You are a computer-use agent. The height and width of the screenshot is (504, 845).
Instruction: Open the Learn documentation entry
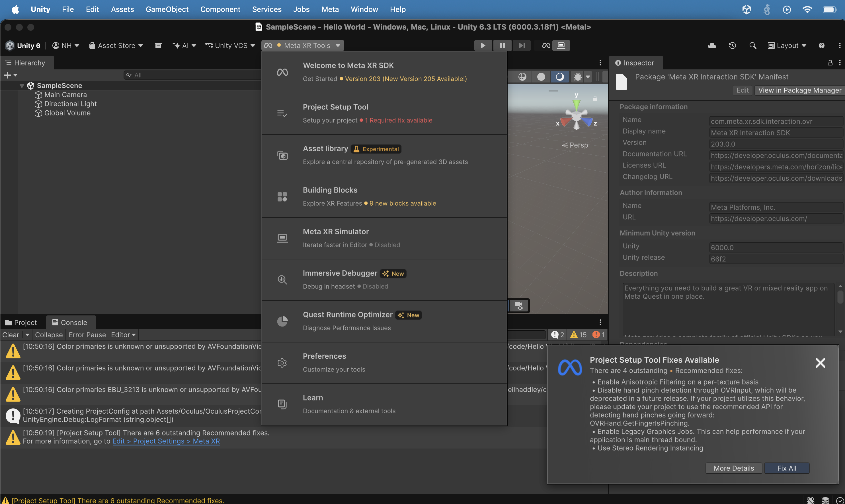point(384,404)
